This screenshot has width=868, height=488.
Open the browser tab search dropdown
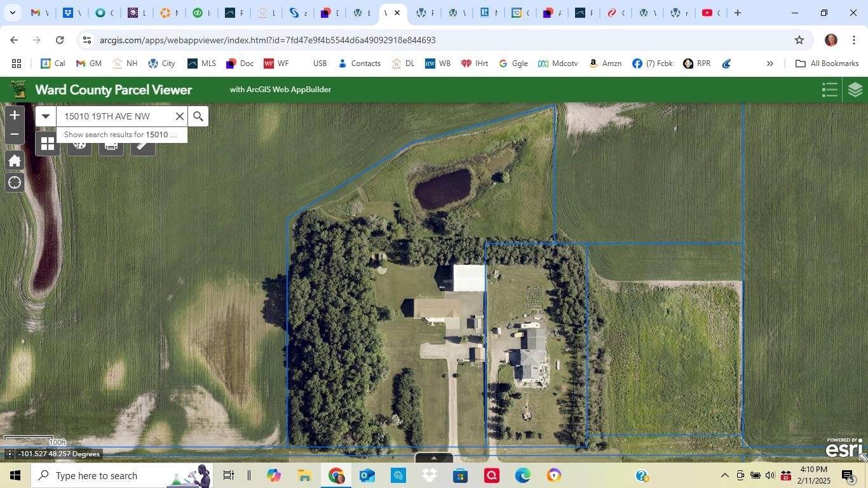point(12,13)
